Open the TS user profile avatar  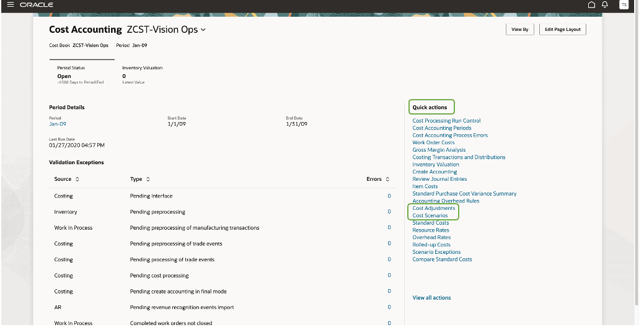[624, 4]
